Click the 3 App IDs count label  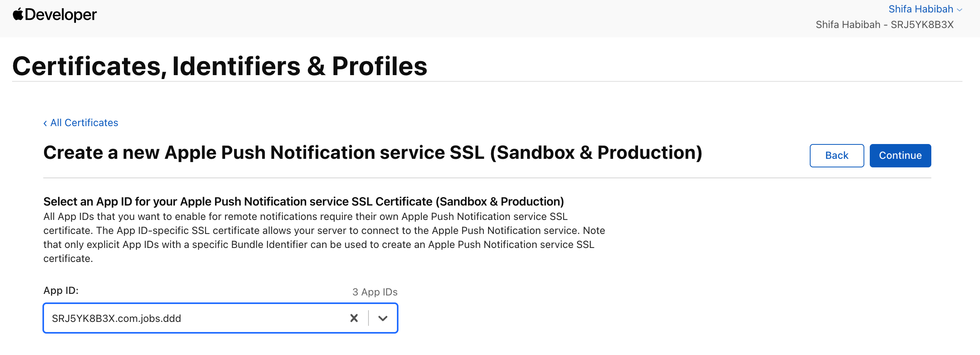tap(375, 292)
